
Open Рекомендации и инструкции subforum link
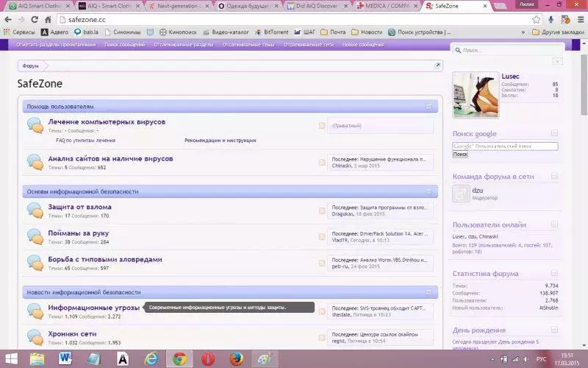click(x=220, y=141)
